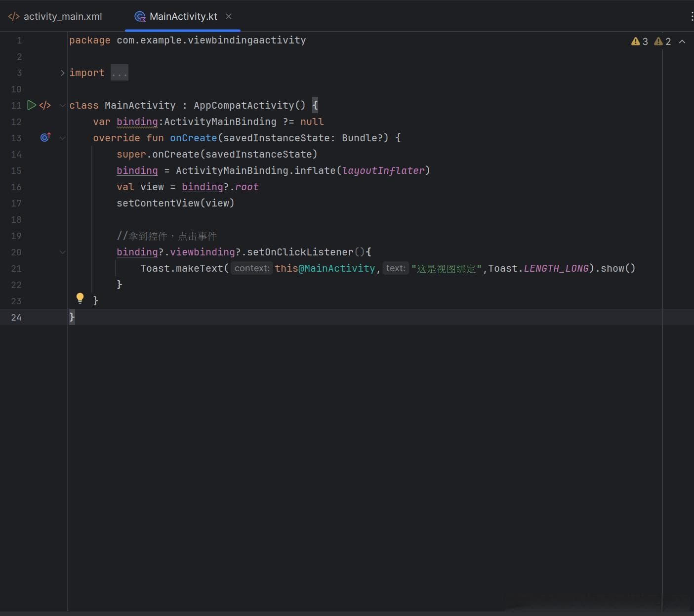
Task: Click line number 11 in the gutter
Action: click(x=16, y=105)
